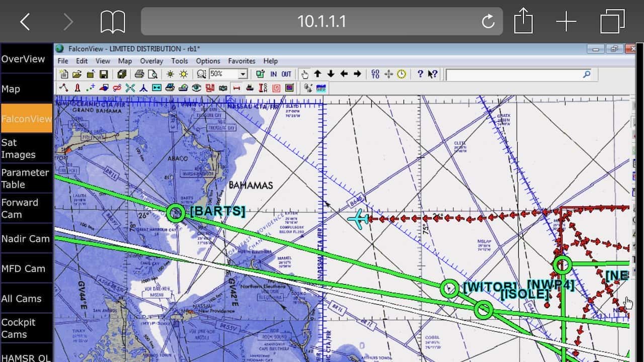Tap the browser share icon

coord(523,21)
